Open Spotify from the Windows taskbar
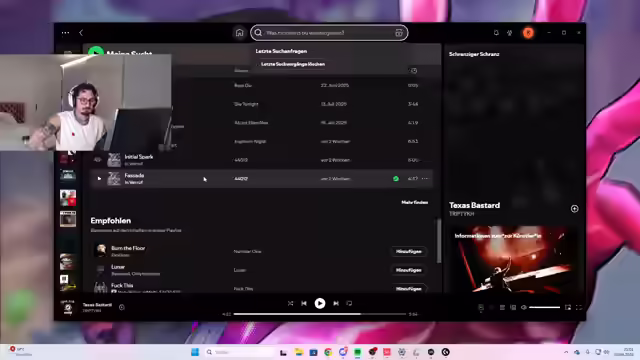Viewport: 640px width, 360px height. pyautogui.click(x=358, y=352)
